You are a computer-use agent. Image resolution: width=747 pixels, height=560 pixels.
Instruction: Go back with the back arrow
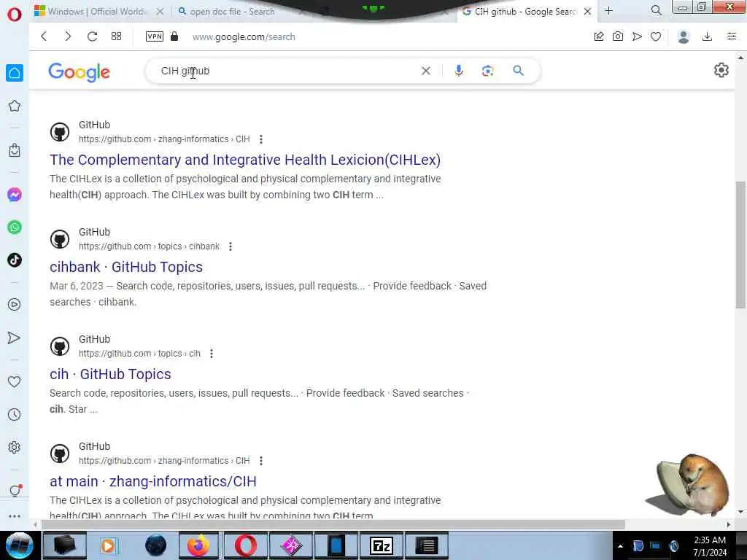(x=43, y=36)
